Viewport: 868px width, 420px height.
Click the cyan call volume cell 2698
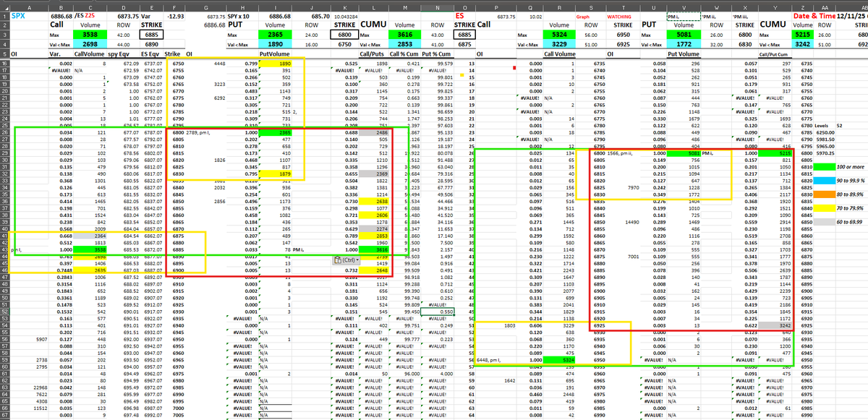pos(90,44)
